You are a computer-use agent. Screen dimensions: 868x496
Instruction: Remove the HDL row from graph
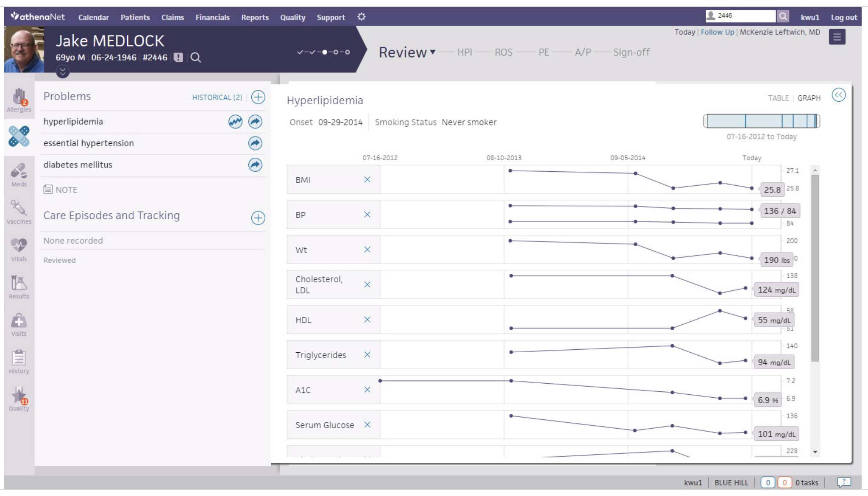367,320
